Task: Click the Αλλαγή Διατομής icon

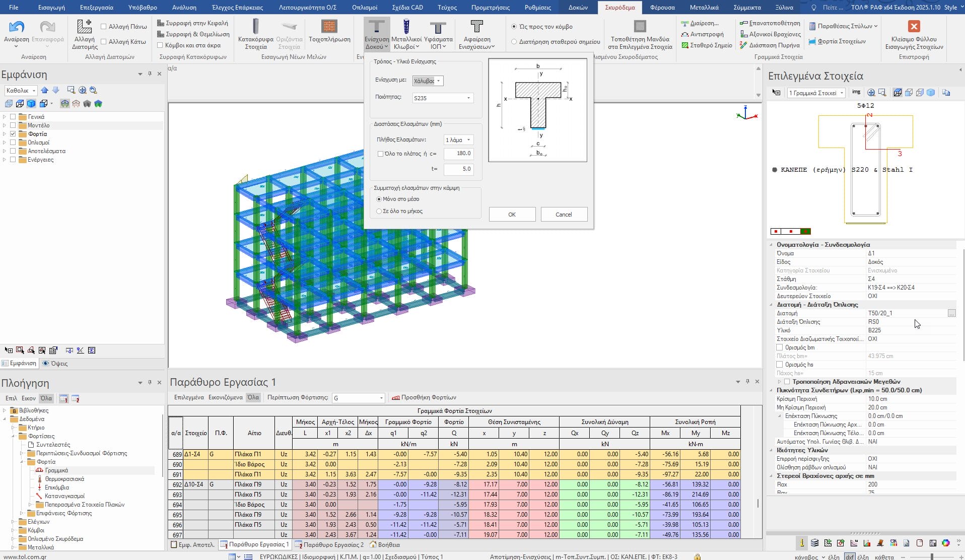Action: 84,27
